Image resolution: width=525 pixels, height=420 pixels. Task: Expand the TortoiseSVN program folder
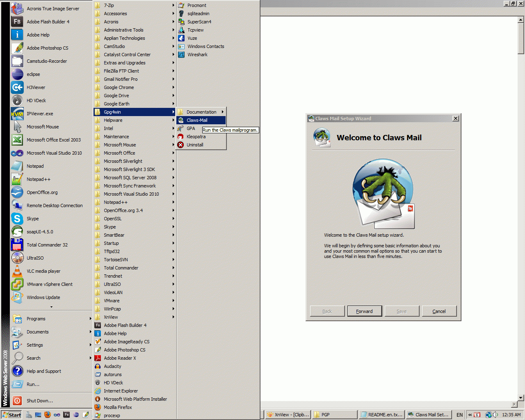135,260
